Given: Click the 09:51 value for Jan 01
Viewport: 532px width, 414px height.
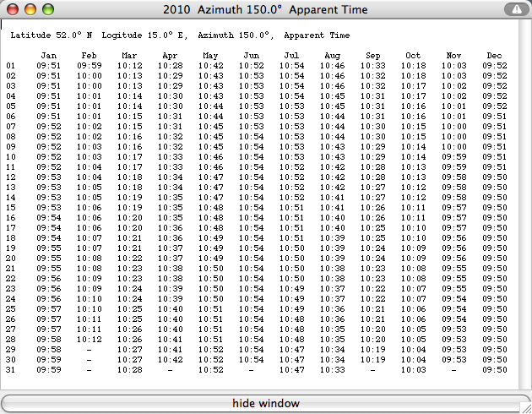Looking at the screenshot, I should (x=49, y=66).
